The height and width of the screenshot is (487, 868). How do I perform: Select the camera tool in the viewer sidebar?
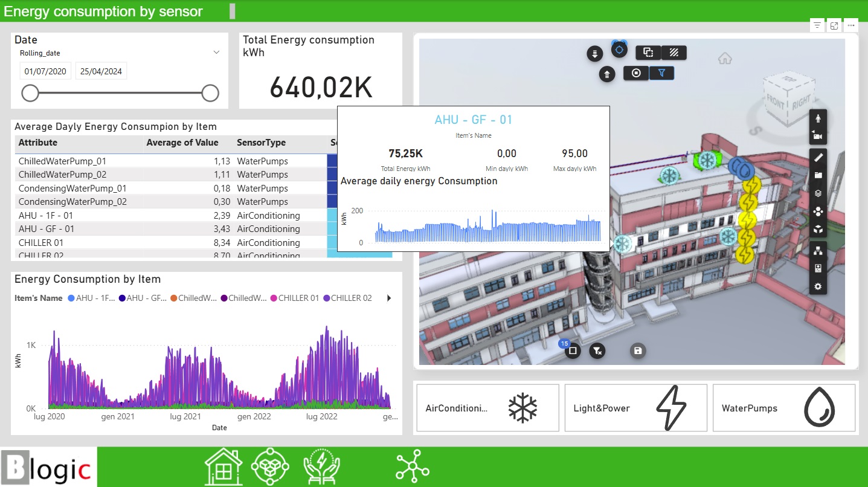(818, 135)
